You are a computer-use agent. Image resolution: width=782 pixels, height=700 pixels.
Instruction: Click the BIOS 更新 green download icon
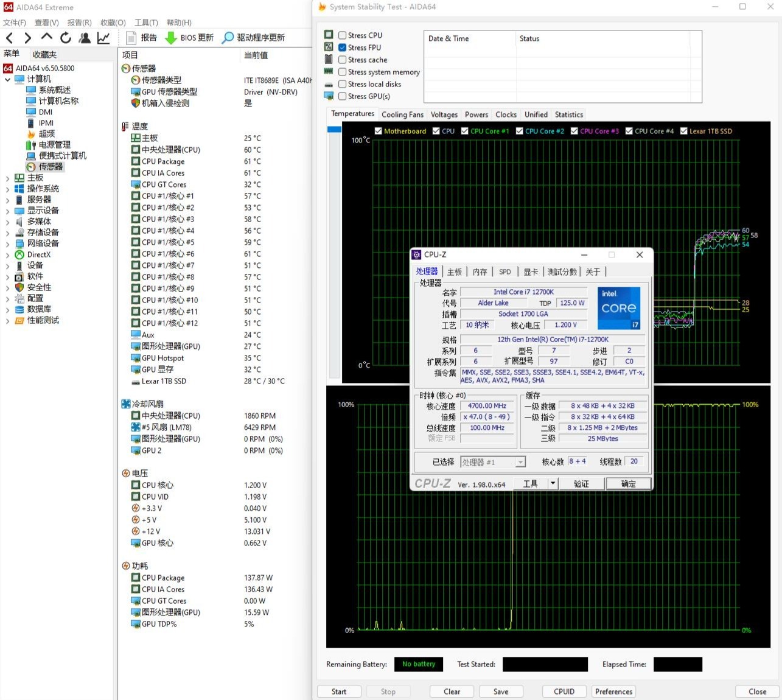click(x=171, y=38)
